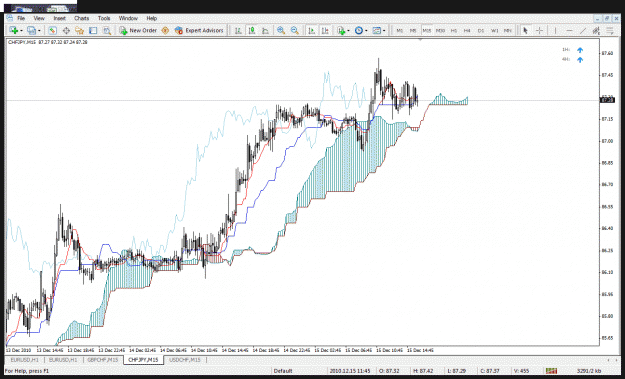Expand the Templates dropdown arrow
Screen dimensions: 625x379
(384, 31)
